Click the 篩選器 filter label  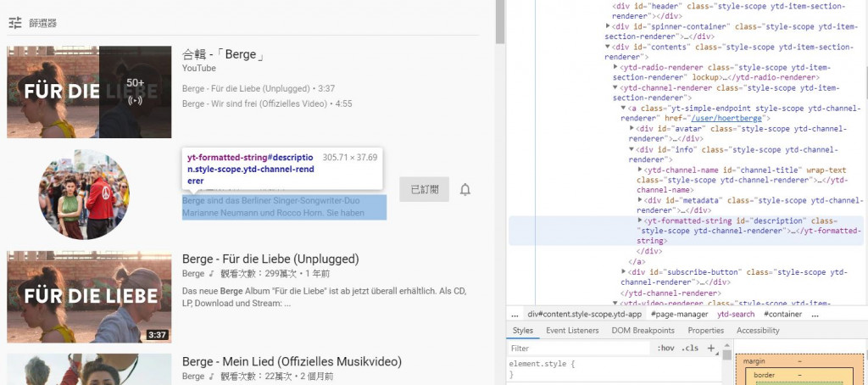coord(43,23)
